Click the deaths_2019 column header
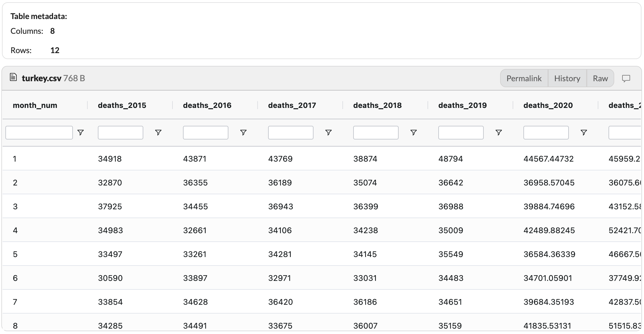The width and height of the screenshot is (644, 334). 462,105
